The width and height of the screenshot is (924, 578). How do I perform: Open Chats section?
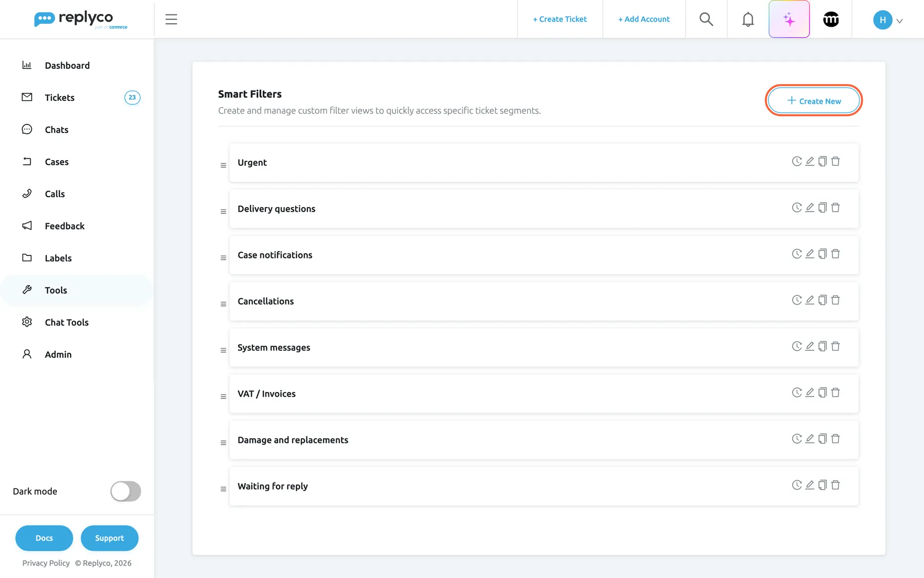coord(77,129)
